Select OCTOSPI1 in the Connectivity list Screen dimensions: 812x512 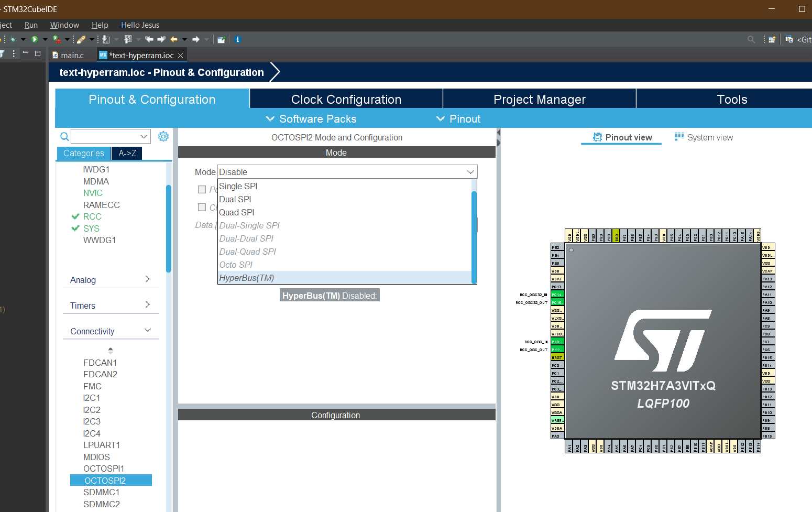pyautogui.click(x=103, y=469)
